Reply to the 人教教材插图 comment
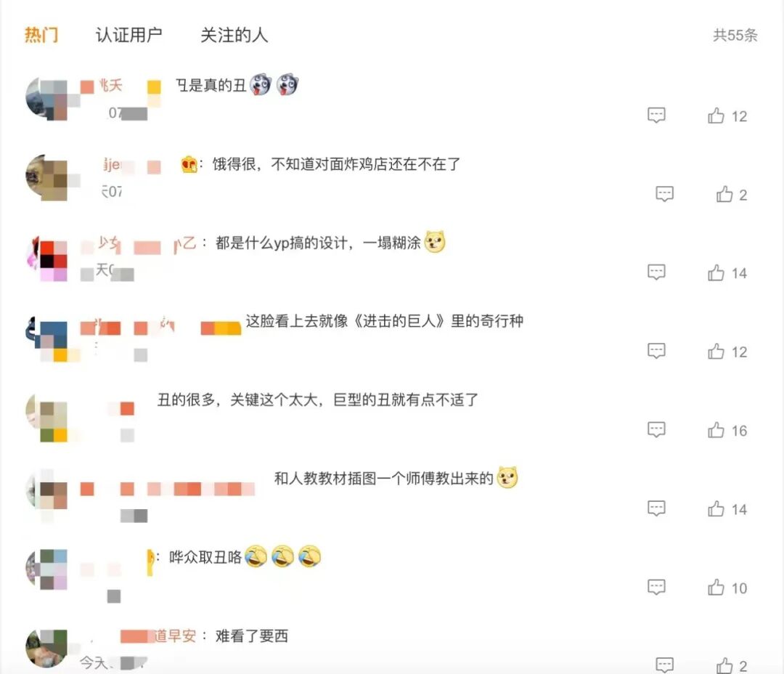 pos(656,509)
